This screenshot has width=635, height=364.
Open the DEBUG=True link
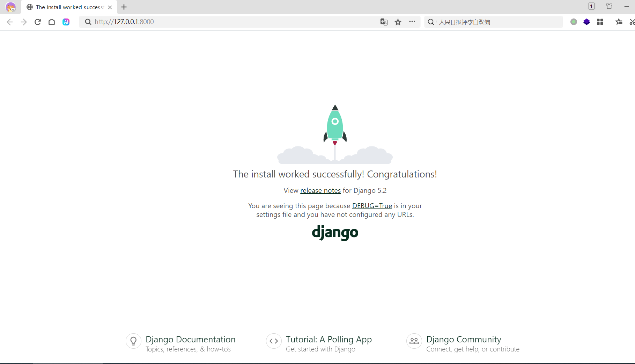point(372,206)
